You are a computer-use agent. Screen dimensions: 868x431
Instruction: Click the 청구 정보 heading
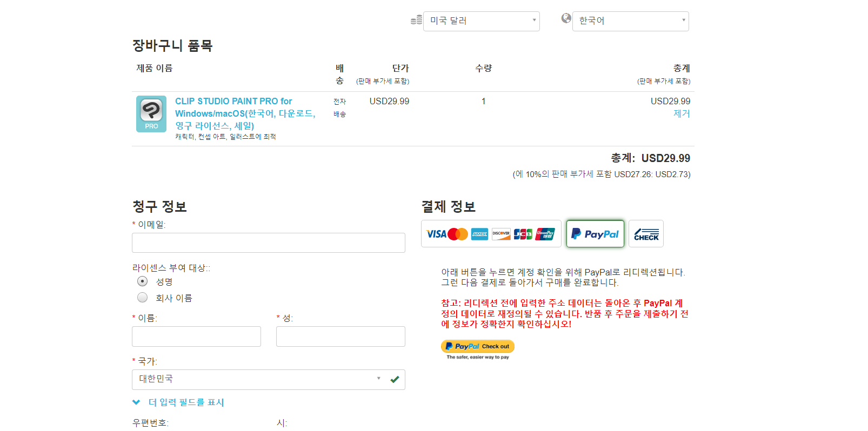[159, 206]
